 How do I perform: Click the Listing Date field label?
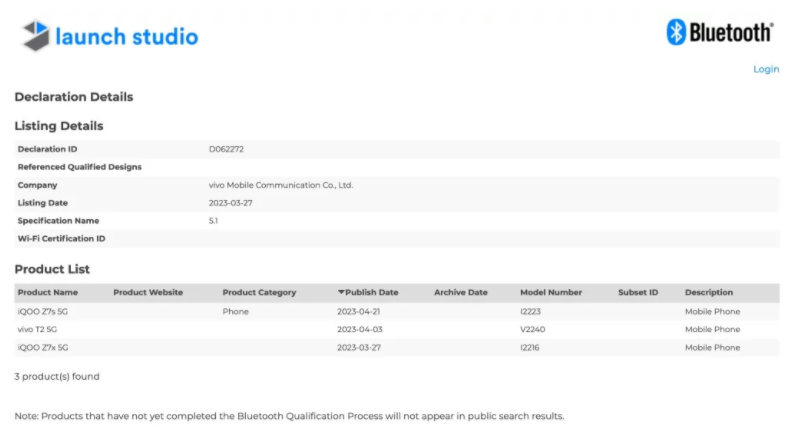42,203
